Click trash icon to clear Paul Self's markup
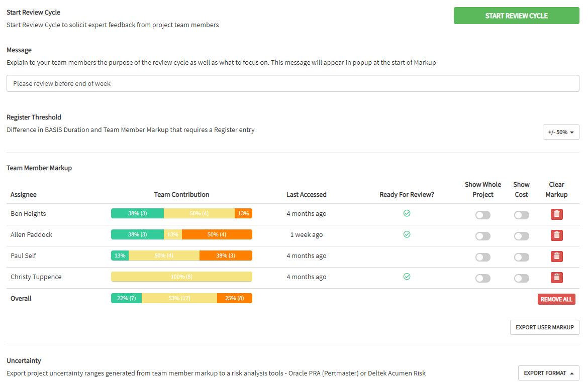The width and height of the screenshot is (588, 384). pos(556,256)
